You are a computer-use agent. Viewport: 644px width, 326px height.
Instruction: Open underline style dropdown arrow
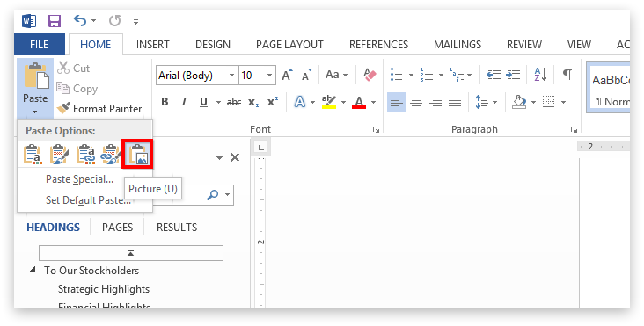click(218, 102)
